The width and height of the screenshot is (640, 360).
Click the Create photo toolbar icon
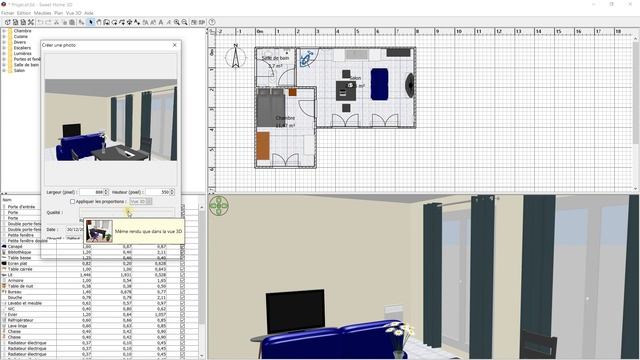click(x=194, y=22)
